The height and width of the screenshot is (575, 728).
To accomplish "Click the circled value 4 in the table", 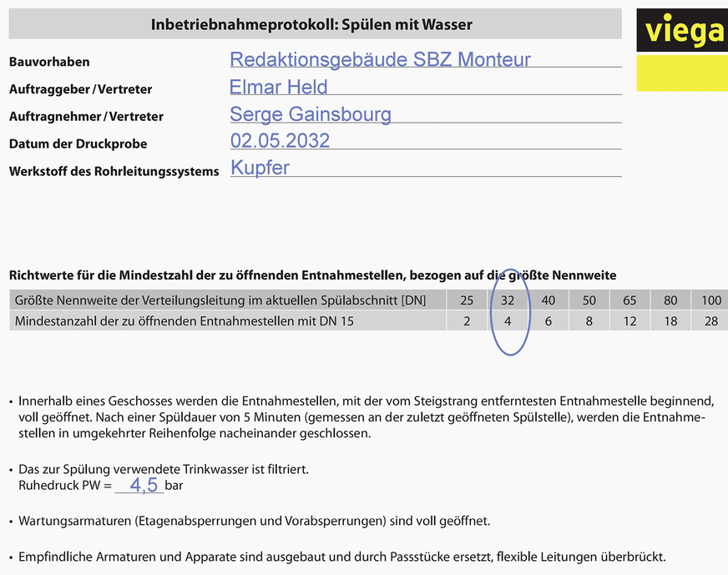I will click(508, 320).
